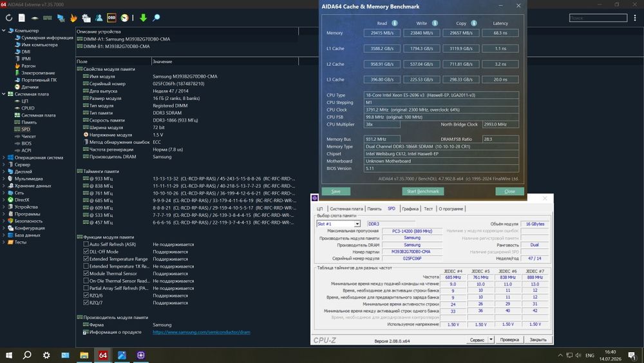Open the samsung.com semiconductor/dram link
This screenshot has width=644, height=363.
coord(201,332)
